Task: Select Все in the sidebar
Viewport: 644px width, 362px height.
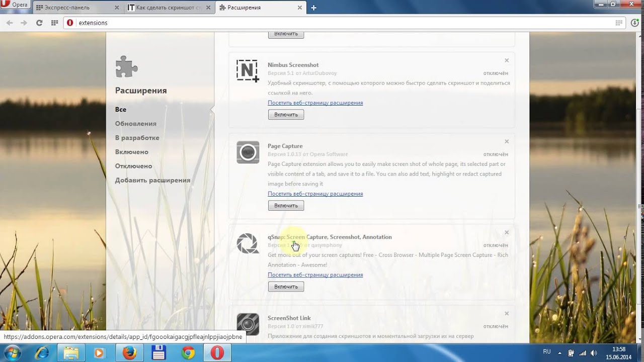Action: coord(121,109)
